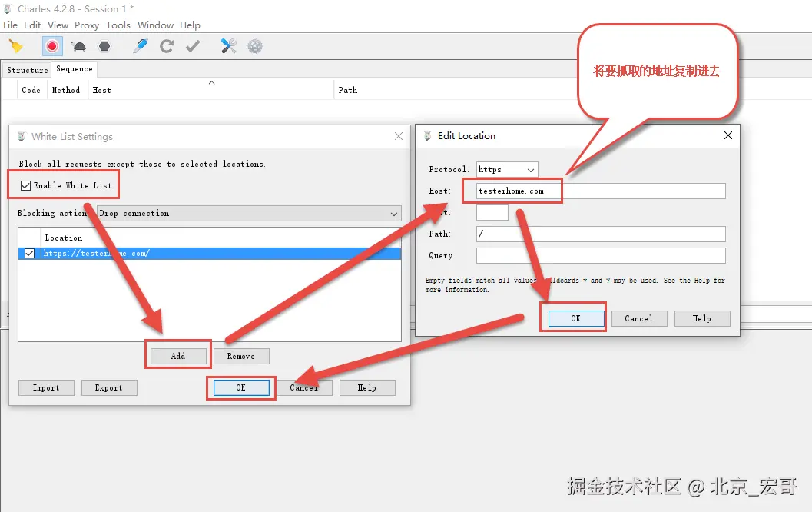Click the Repeat circular arrow icon
This screenshot has width=812, height=512.
tap(166, 46)
